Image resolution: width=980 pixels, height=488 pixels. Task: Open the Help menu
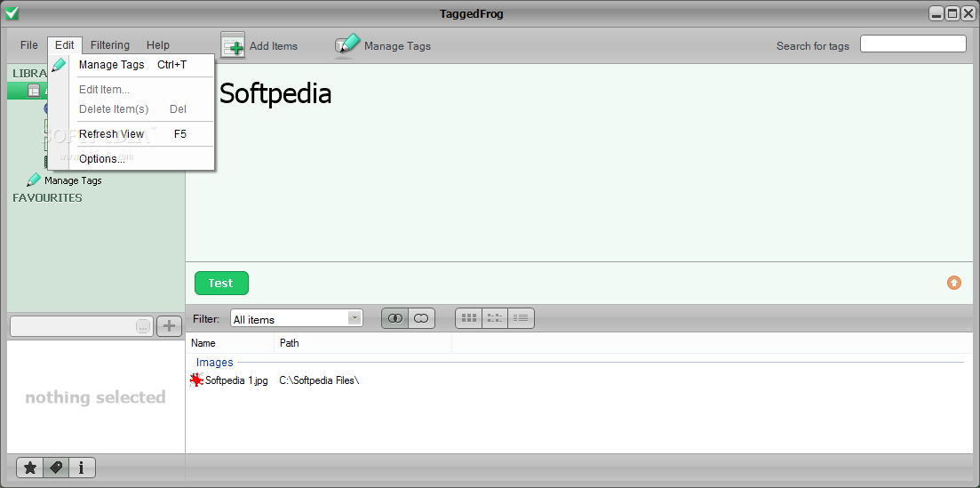(157, 45)
